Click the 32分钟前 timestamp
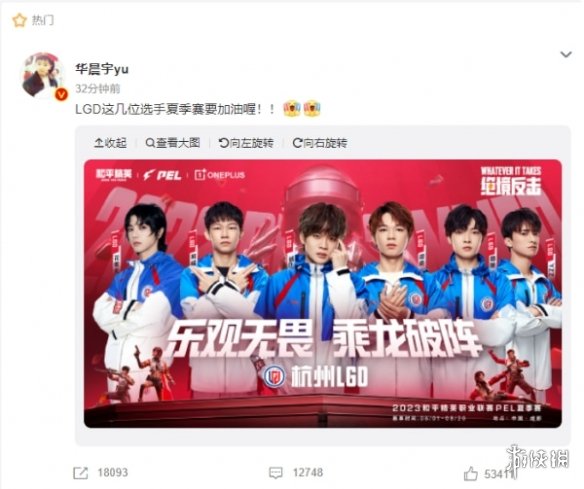The width and height of the screenshot is (584, 489). (98, 89)
